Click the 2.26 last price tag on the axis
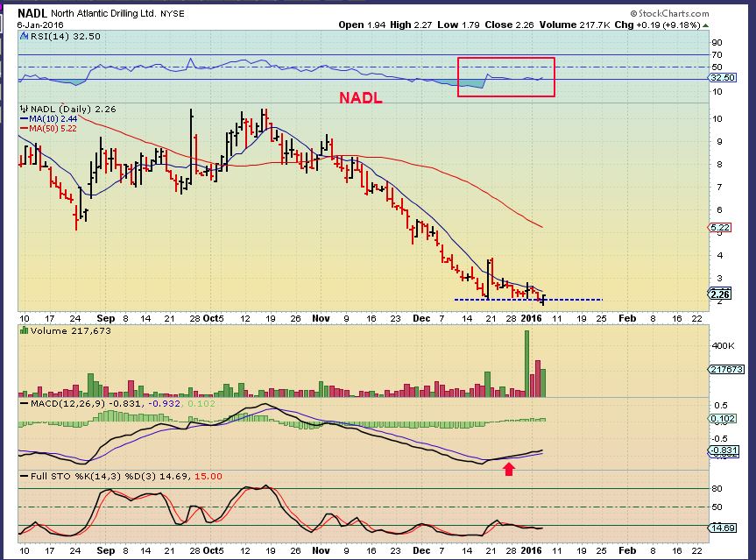756x560 pixels. (720, 294)
